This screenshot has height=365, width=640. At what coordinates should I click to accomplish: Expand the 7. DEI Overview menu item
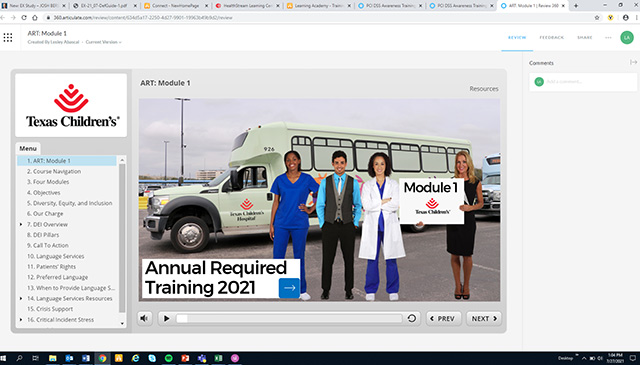[21, 225]
